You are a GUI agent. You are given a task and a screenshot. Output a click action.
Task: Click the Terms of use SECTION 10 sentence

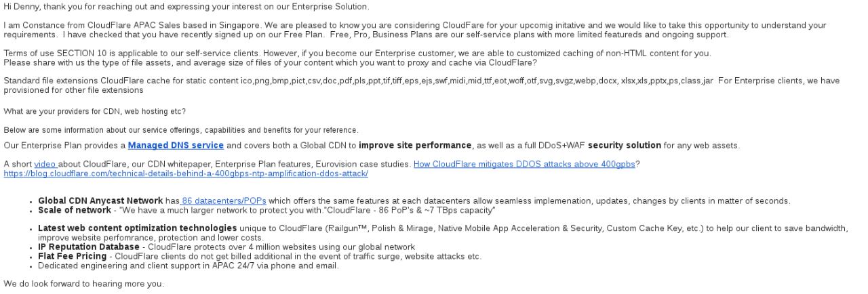coord(357,54)
